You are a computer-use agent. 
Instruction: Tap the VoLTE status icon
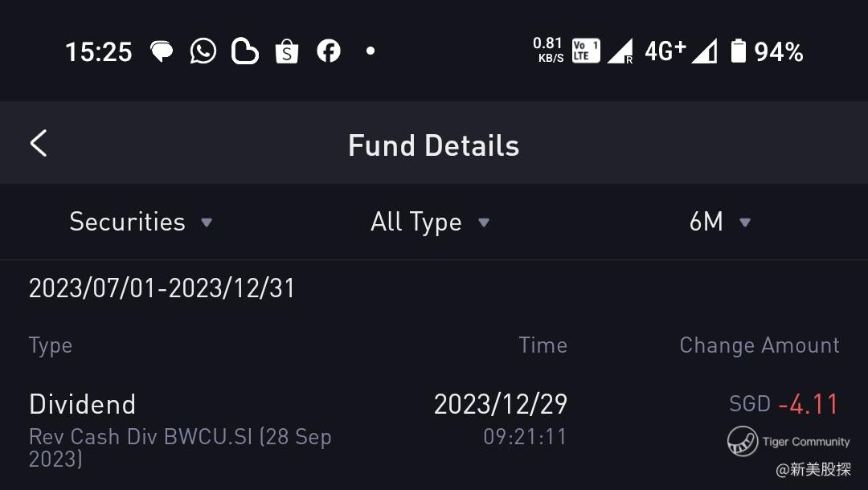click(x=586, y=51)
